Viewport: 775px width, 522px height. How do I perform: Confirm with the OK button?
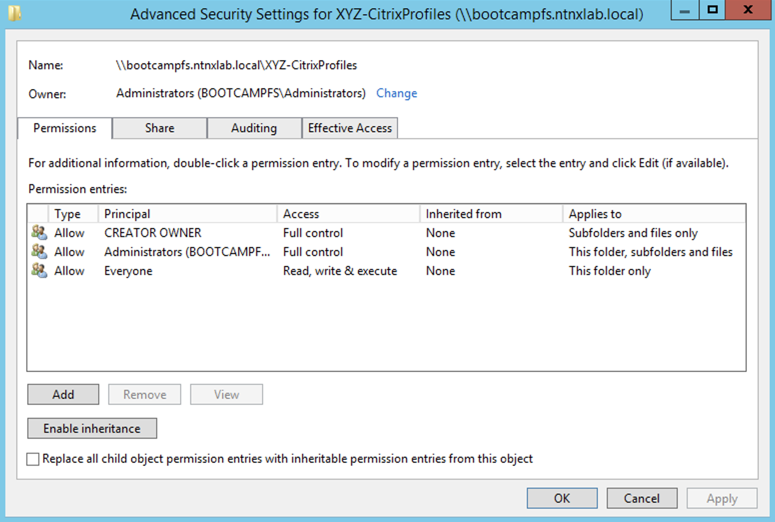coord(562,498)
